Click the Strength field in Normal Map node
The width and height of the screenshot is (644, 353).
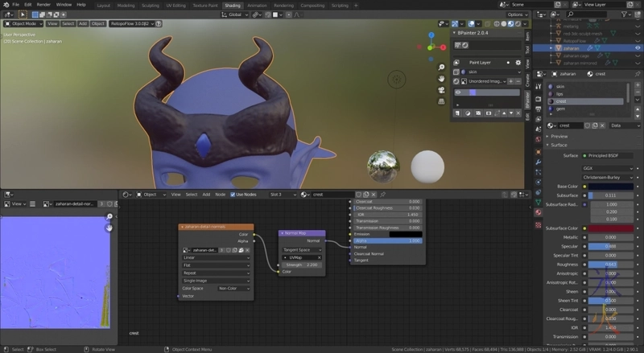coord(302,264)
